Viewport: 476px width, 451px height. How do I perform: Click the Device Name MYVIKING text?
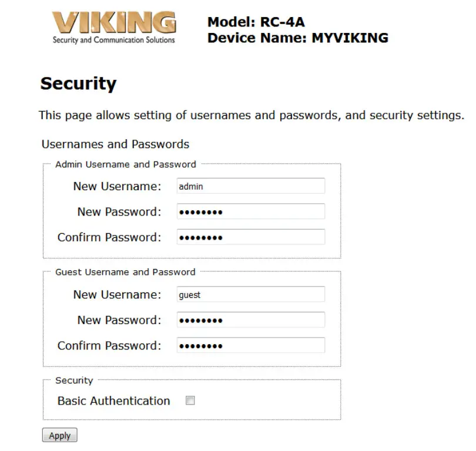[x=298, y=38]
